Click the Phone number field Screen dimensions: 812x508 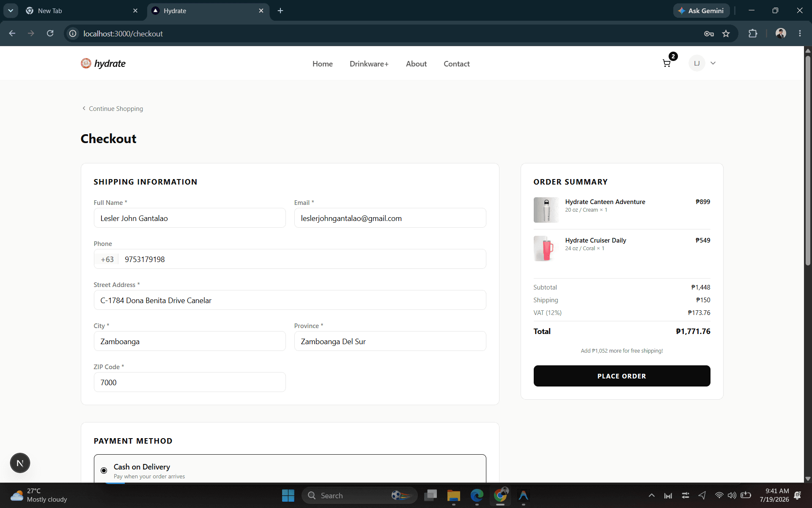coord(302,259)
